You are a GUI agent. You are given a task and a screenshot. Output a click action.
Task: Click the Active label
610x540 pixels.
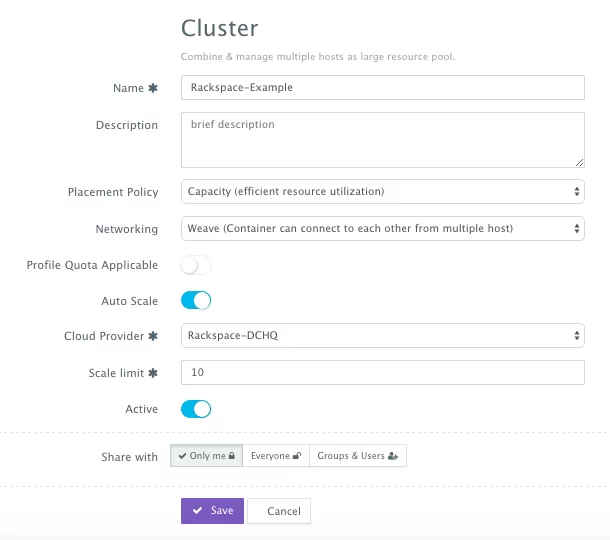tap(142, 409)
